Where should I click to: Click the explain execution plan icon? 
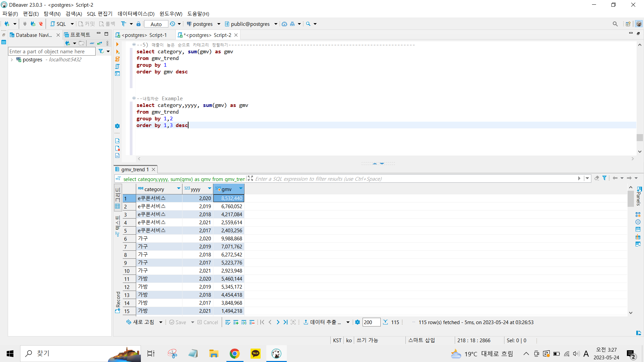point(117,66)
